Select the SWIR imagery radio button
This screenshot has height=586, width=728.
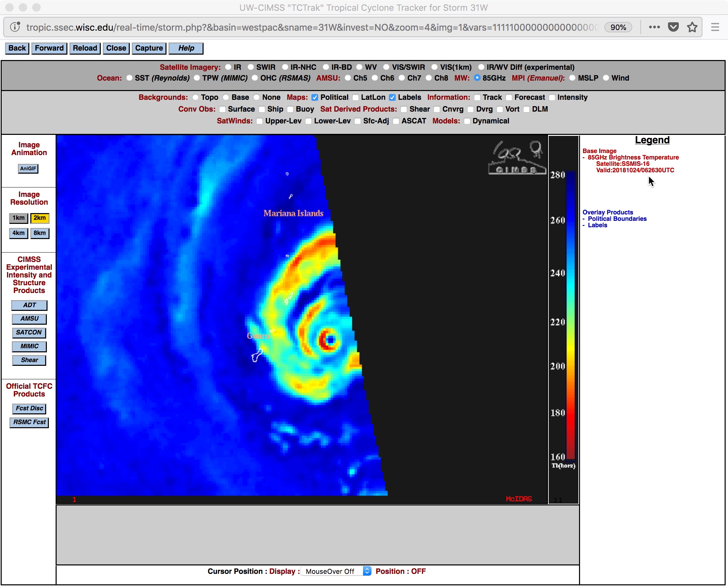point(250,67)
